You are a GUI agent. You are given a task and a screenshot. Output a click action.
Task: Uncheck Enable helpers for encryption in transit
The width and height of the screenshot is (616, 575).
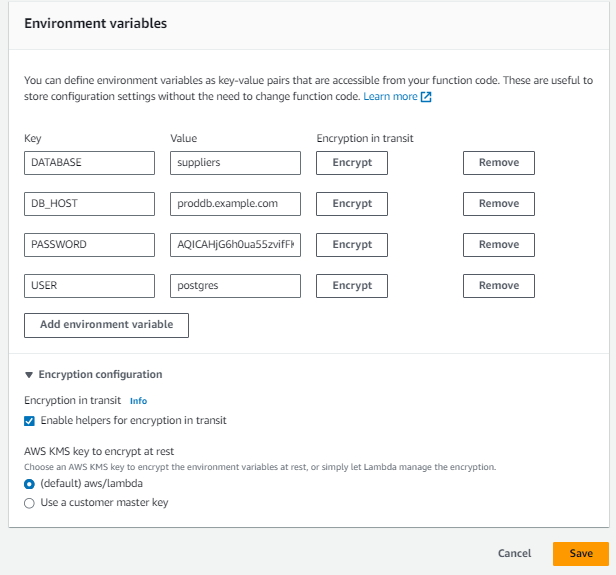click(x=29, y=421)
